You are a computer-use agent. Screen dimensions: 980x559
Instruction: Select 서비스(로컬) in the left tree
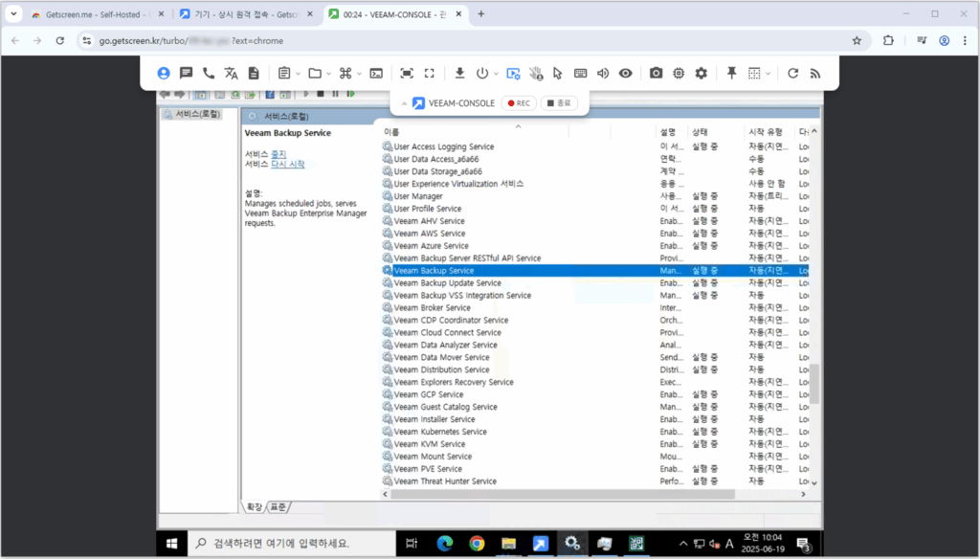coord(191,115)
